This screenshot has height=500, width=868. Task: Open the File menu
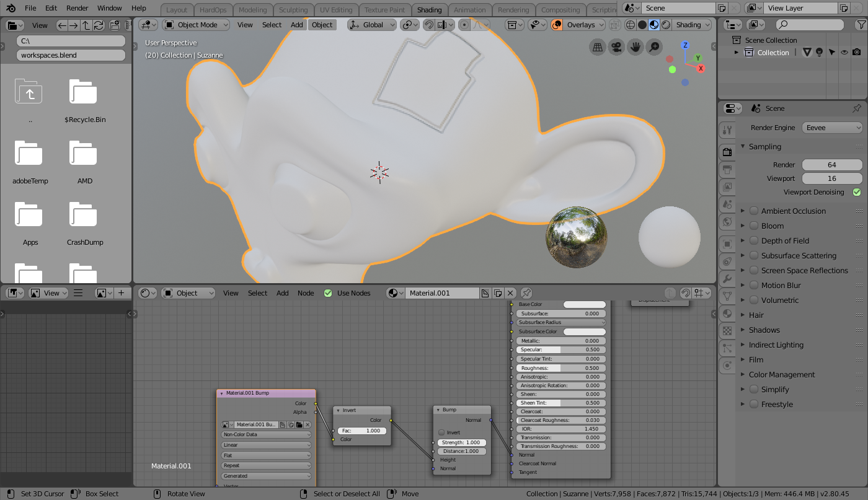(30, 8)
